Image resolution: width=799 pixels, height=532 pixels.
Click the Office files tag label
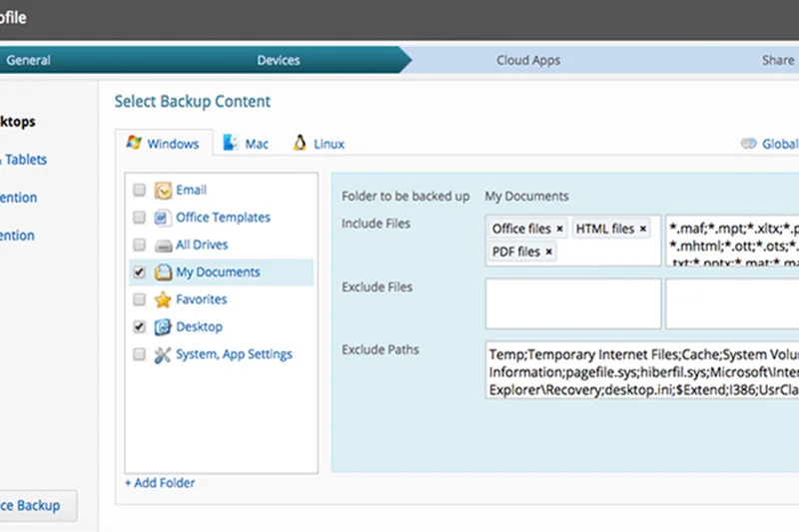click(x=521, y=230)
